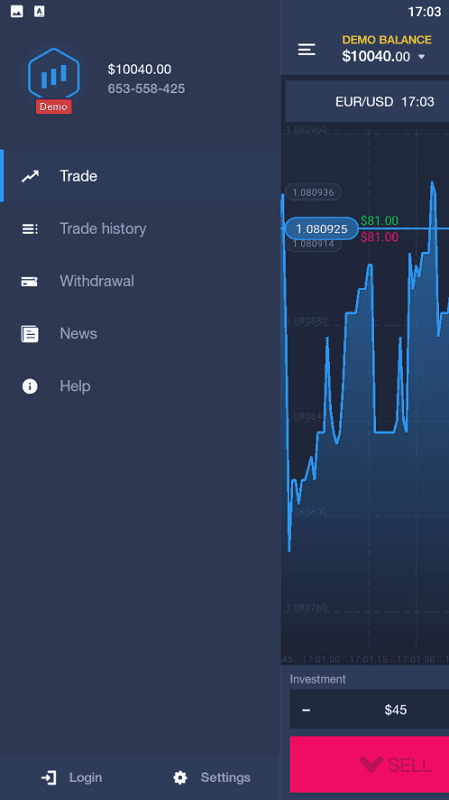Tap the red Demo badge
The height and width of the screenshot is (800, 449).
point(54,107)
